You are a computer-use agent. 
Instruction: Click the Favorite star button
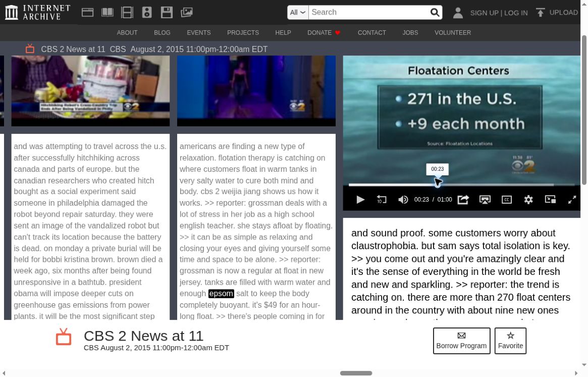tap(510, 341)
